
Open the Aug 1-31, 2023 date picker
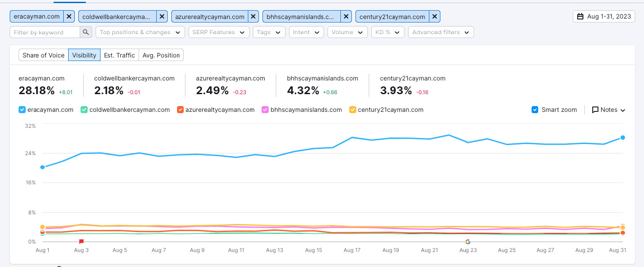(x=604, y=16)
